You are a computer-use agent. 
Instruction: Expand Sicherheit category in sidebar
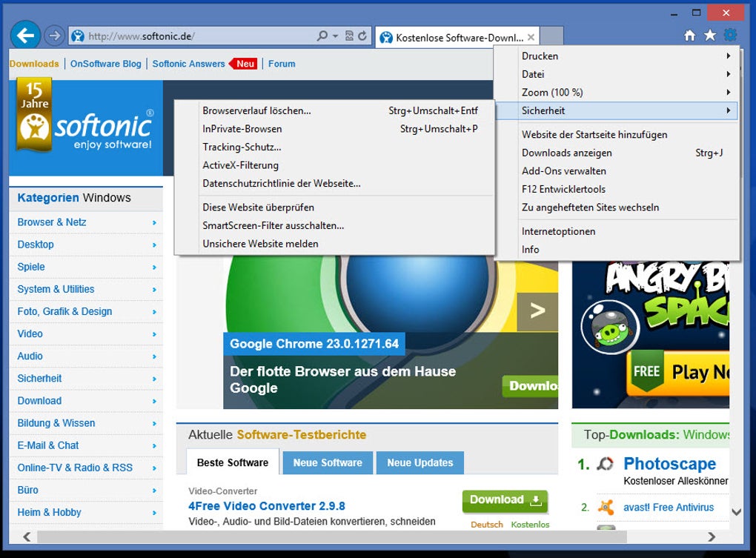(86, 379)
